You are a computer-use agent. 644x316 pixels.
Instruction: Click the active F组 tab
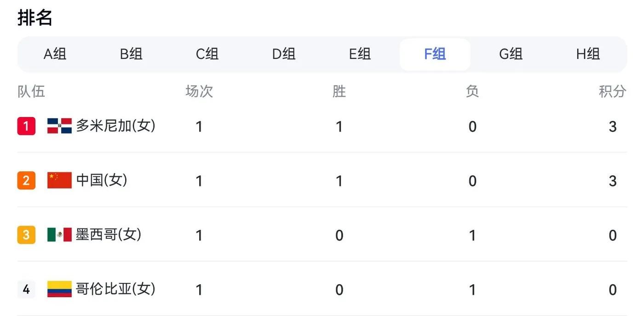coord(435,54)
